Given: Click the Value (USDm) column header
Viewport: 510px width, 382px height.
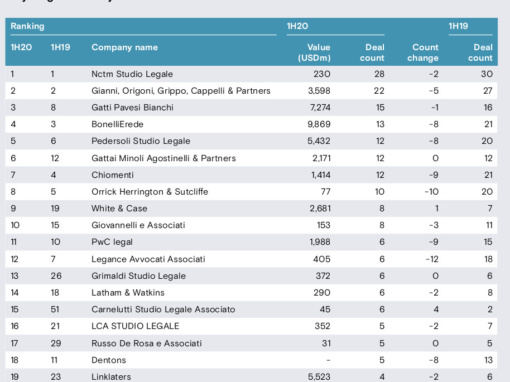Looking at the screenshot, I should click(x=314, y=53).
